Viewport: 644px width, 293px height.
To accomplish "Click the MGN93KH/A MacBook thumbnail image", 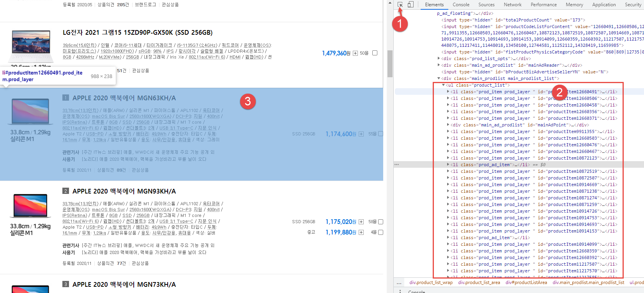I will [30, 206].
